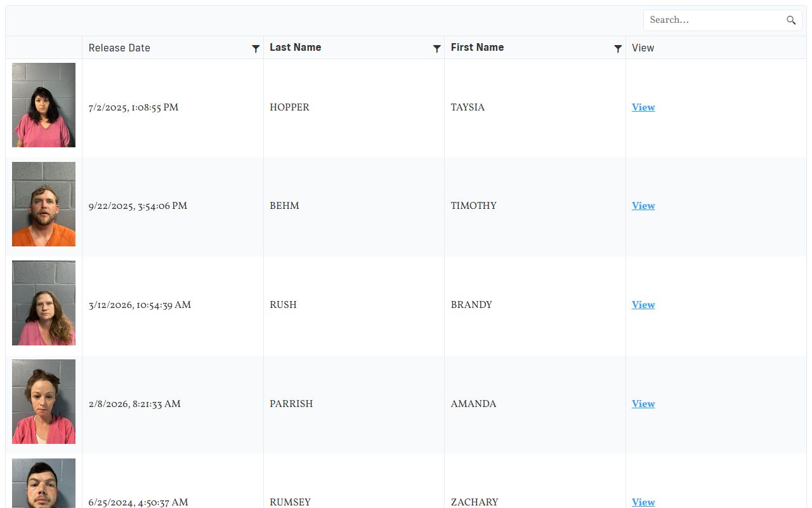Select the RUSH last name cell
This screenshot has height=508, width=812.
(354, 306)
